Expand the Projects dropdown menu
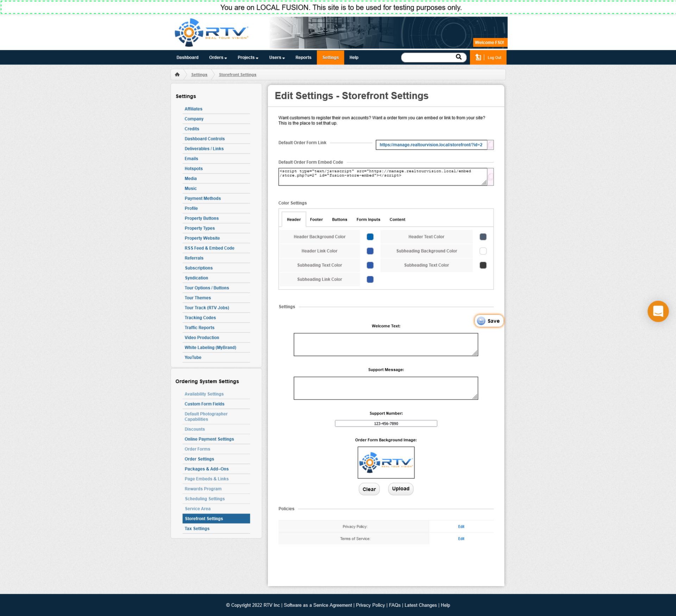Viewport: 676px width, 616px height. coord(248,57)
